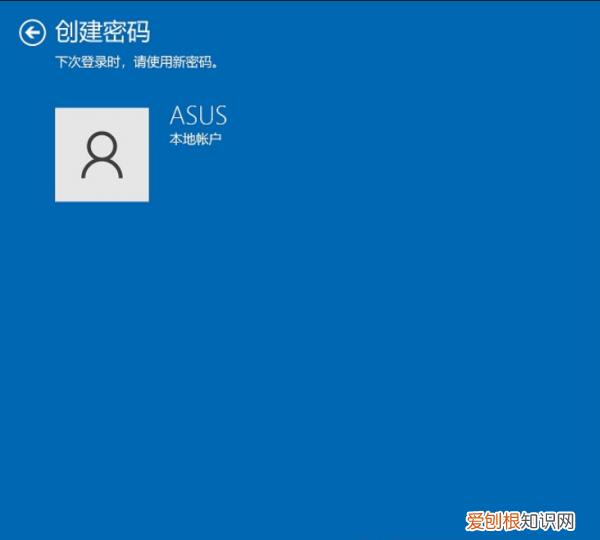Click the 本地帐户 label
Viewport: 600px width, 540px height.
click(195, 139)
